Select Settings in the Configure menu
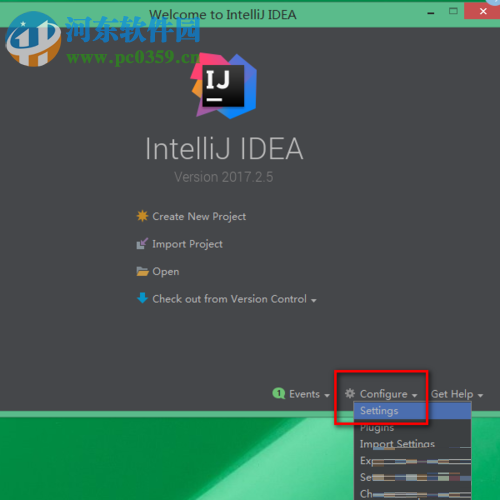 click(412, 411)
